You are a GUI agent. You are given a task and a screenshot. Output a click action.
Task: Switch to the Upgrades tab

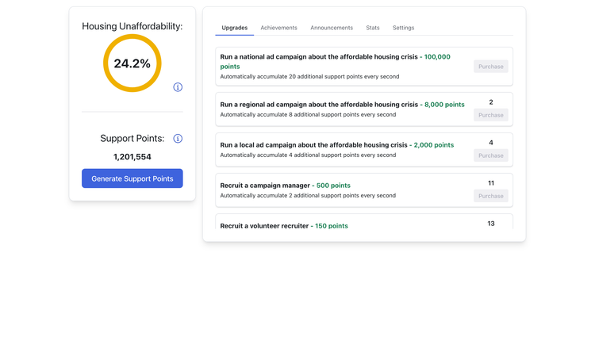click(234, 28)
